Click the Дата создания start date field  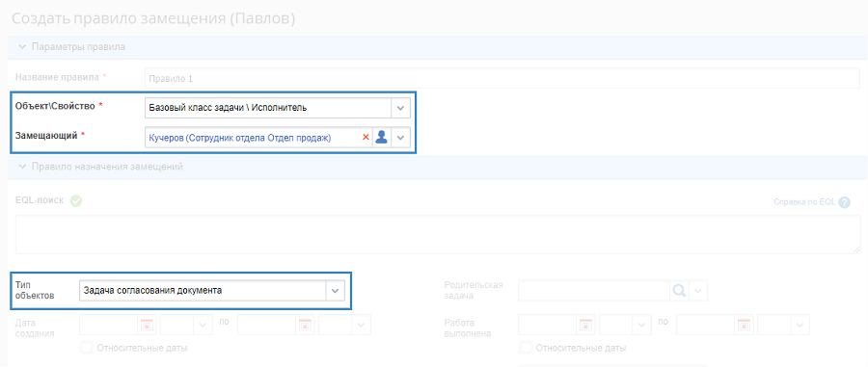click(109, 325)
